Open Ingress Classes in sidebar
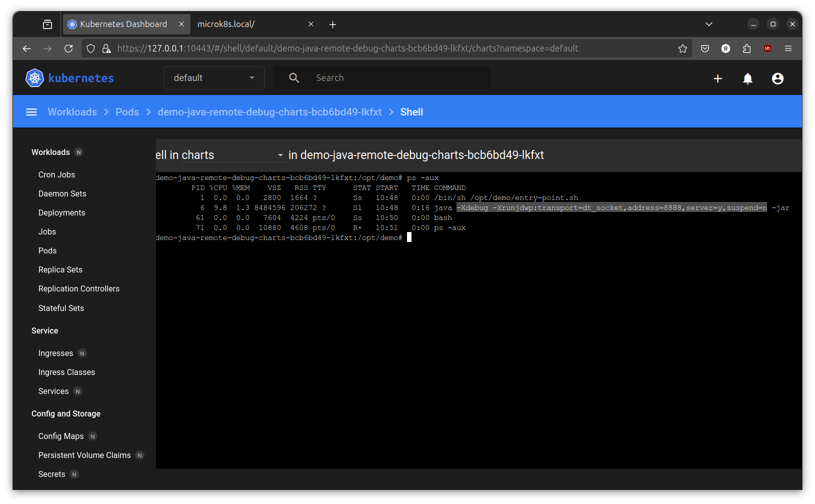Viewport: 815px width, 504px height. [x=66, y=372]
